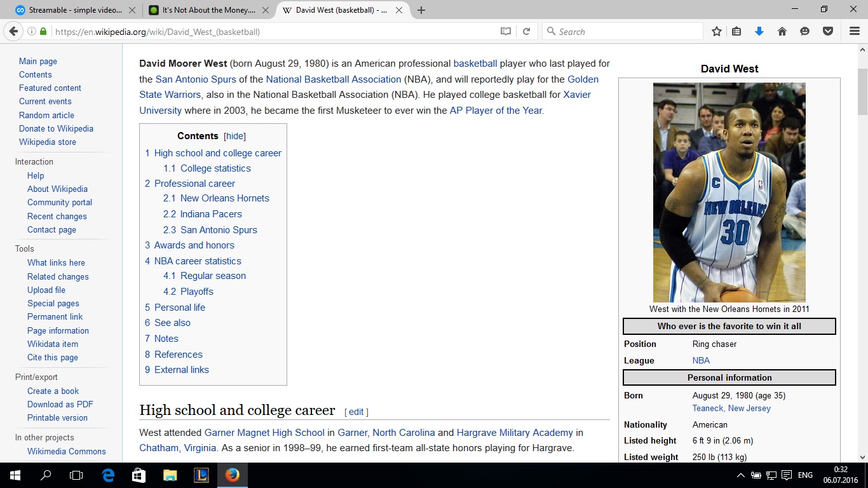This screenshot has height=488, width=868.
Task: Go back using the browser back arrow
Action: [13, 31]
